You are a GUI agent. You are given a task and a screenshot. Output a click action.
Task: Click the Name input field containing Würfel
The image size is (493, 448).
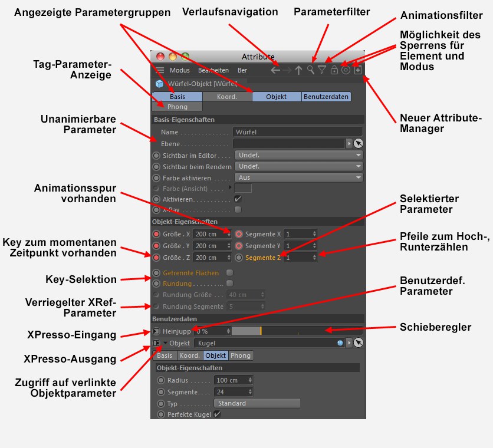(297, 132)
